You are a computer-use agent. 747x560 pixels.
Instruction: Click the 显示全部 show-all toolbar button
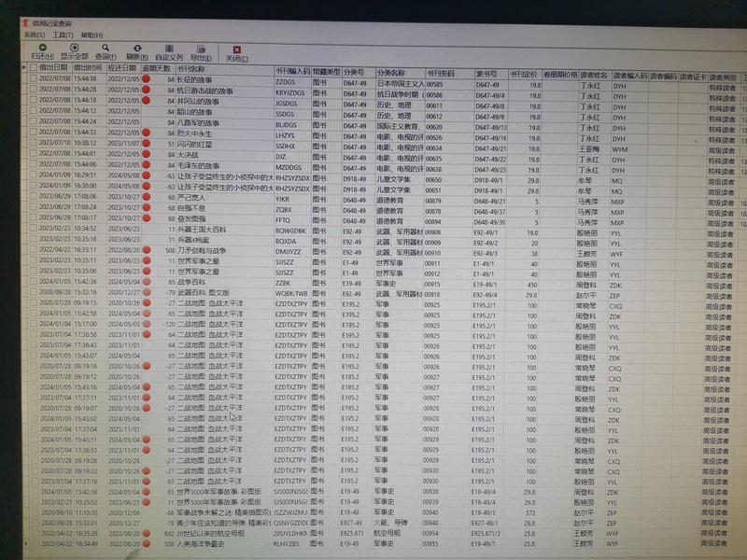coord(75,52)
